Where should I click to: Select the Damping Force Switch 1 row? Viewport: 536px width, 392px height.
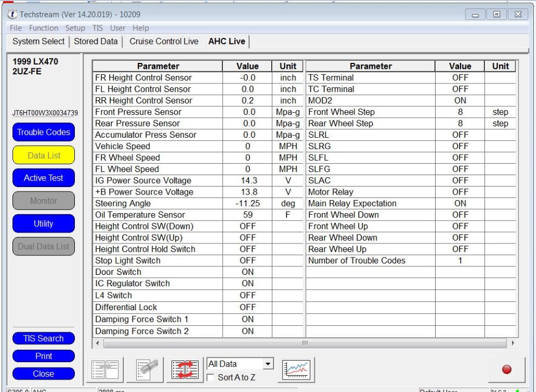(198, 319)
